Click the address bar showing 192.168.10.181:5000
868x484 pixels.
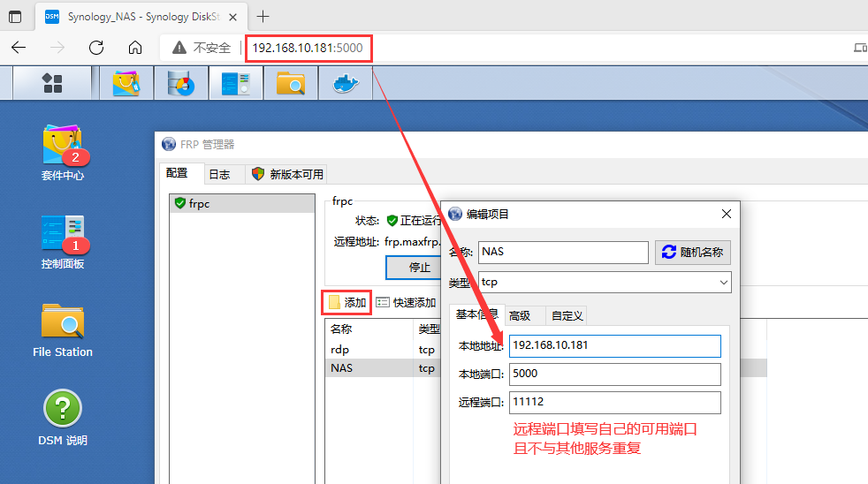pos(308,48)
